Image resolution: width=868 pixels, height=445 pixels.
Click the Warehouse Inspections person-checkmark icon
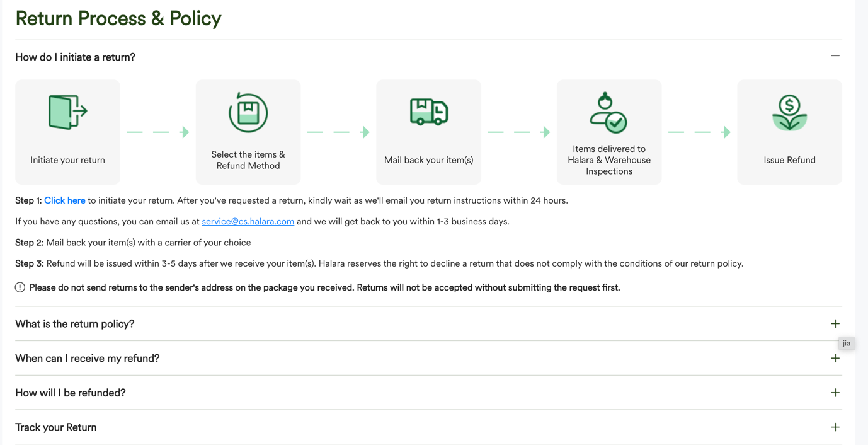(608, 113)
